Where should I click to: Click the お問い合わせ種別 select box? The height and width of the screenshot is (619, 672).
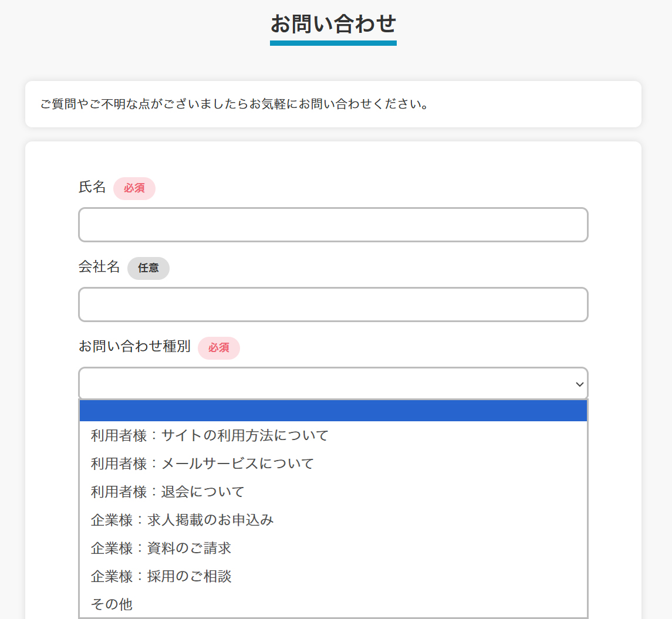[x=333, y=383]
